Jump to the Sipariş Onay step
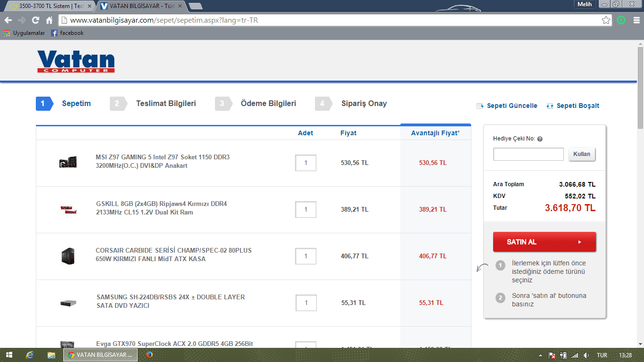This screenshot has height=362, width=644. click(x=351, y=104)
